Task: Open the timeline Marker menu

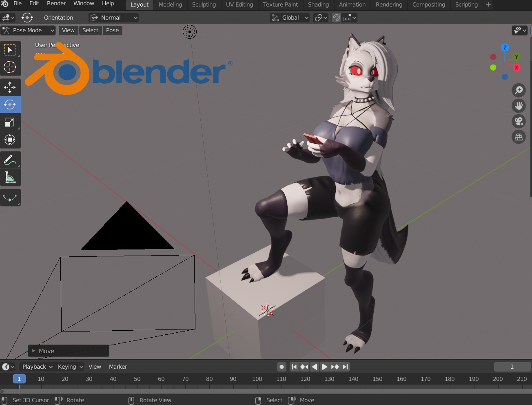Action: 118,367
